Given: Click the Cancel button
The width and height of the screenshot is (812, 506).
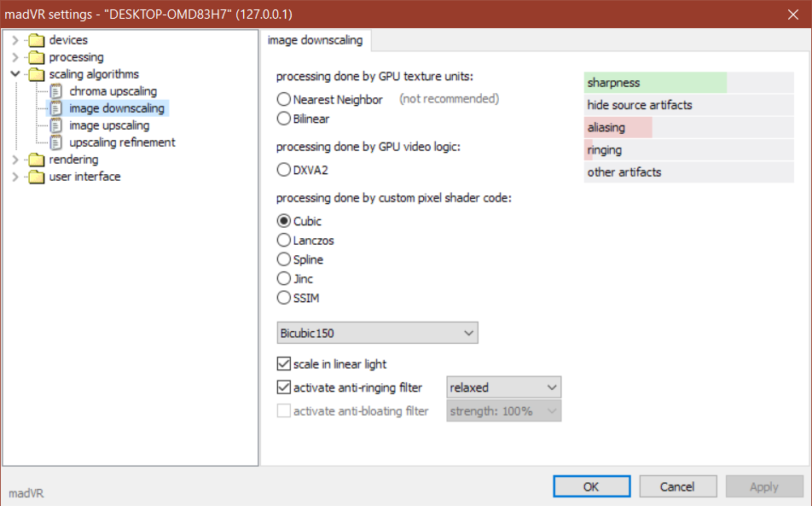Looking at the screenshot, I should coord(678,486).
